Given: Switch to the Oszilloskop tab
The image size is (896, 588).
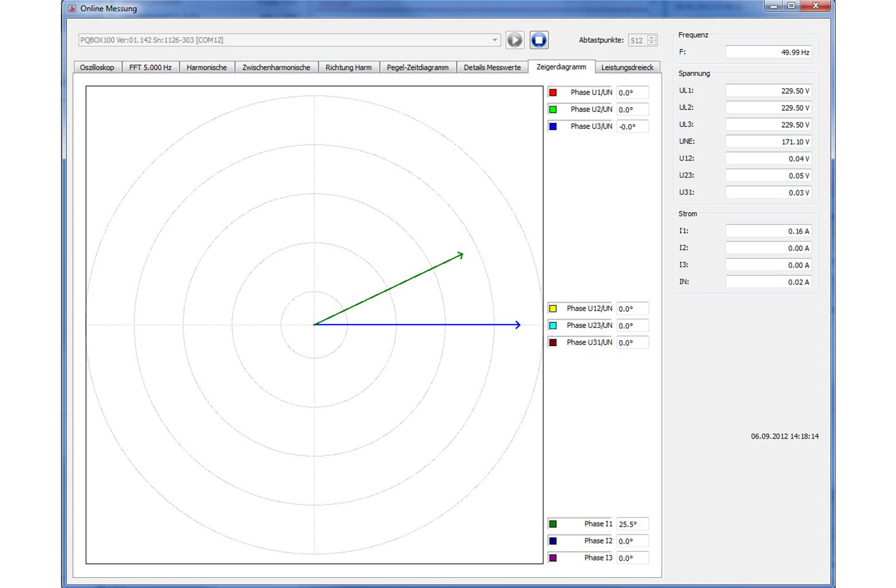Looking at the screenshot, I should pyautogui.click(x=97, y=67).
